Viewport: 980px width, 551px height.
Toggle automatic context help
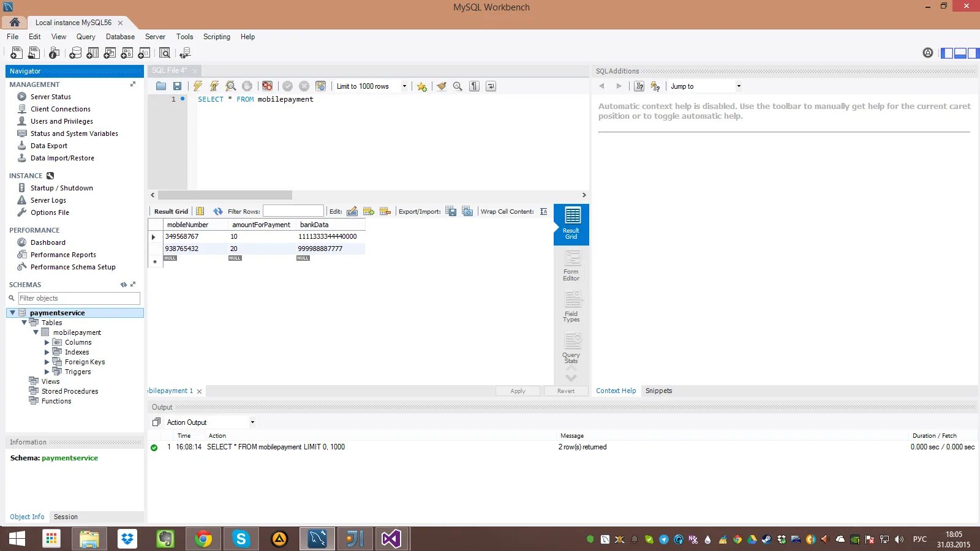click(639, 86)
